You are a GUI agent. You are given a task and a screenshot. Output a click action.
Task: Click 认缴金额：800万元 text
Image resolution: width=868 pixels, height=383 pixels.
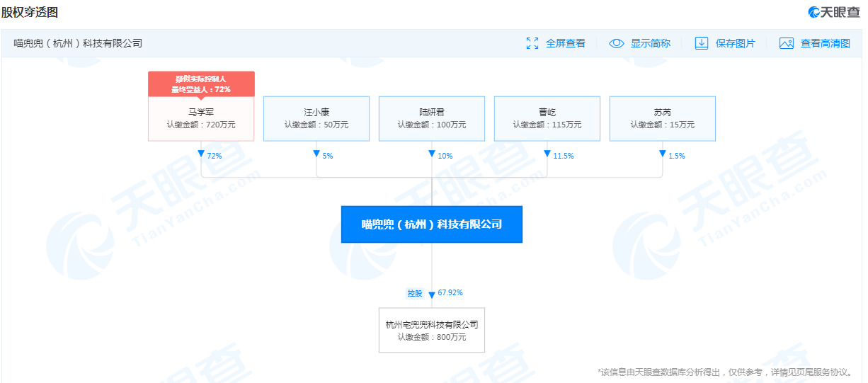point(432,337)
